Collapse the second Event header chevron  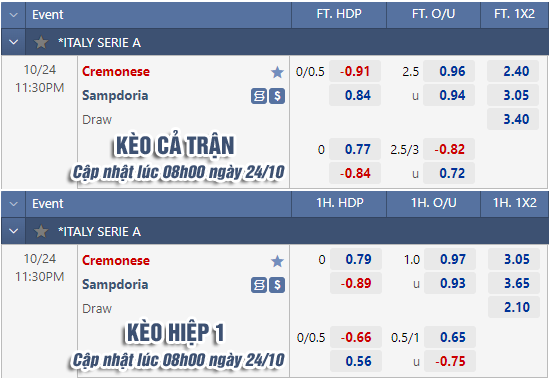point(14,204)
